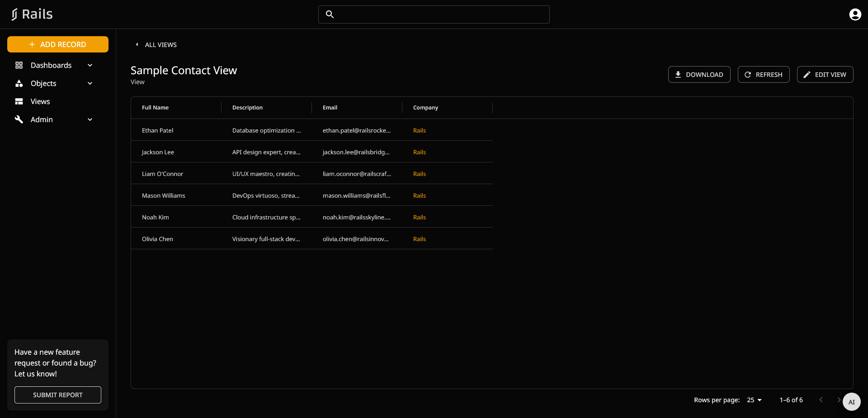The height and width of the screenshot is (418, 868).
Task: Click the Edit View button
Action: [x=825, y=75]
